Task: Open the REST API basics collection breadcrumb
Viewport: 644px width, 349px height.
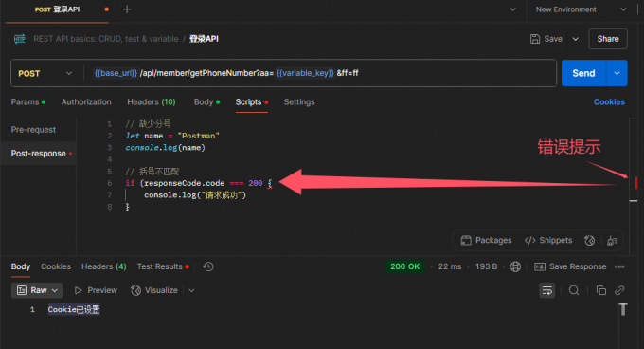Action: (x=105, y=39)
